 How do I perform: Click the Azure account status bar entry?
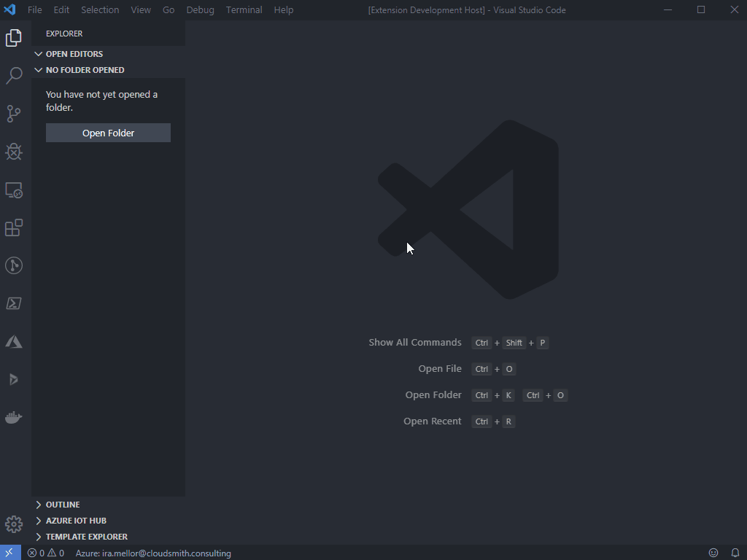pyautogui.click(x=153, y=553)
